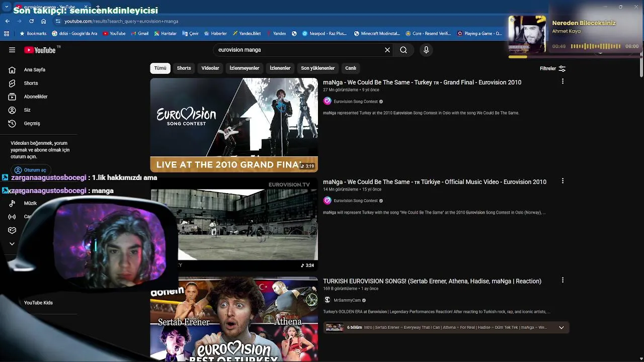Viewport: 644px width, 362px height.
Task: View site information icon in address bar
Action: [x=58, y=21]
